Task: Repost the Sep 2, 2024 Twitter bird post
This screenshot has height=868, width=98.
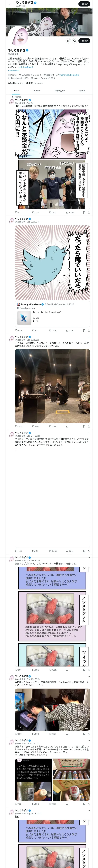Action: pos(33,331)
